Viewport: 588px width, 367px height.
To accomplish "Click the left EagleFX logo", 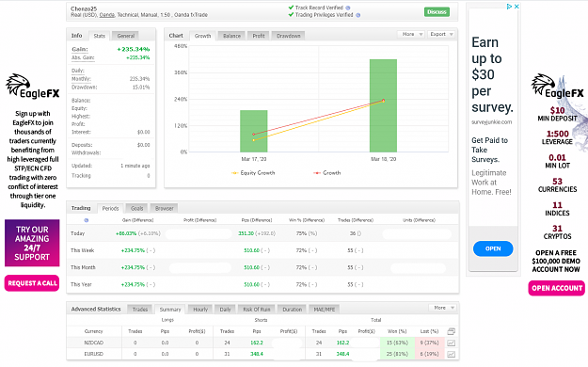I will tap(32, 87).
